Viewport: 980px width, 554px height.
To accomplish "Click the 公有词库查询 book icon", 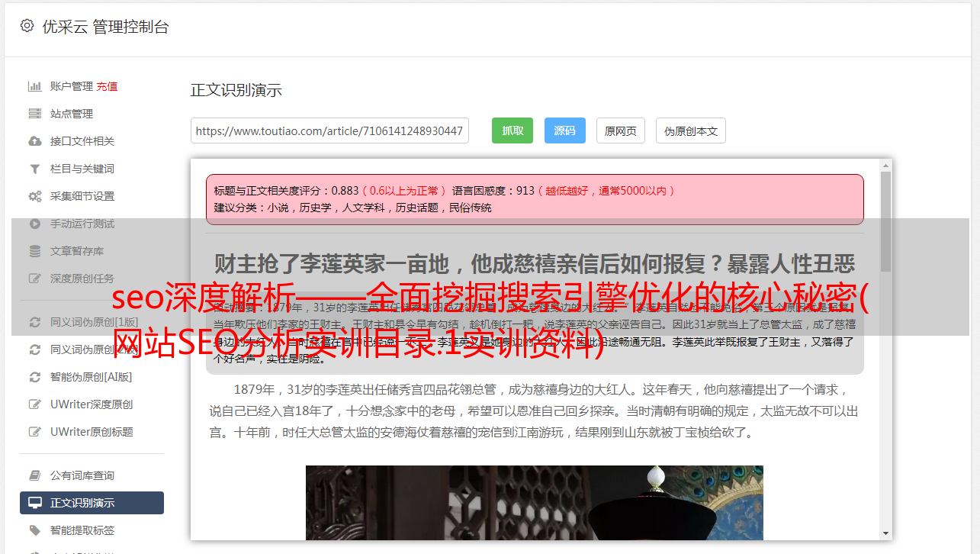I will point(34,475).
